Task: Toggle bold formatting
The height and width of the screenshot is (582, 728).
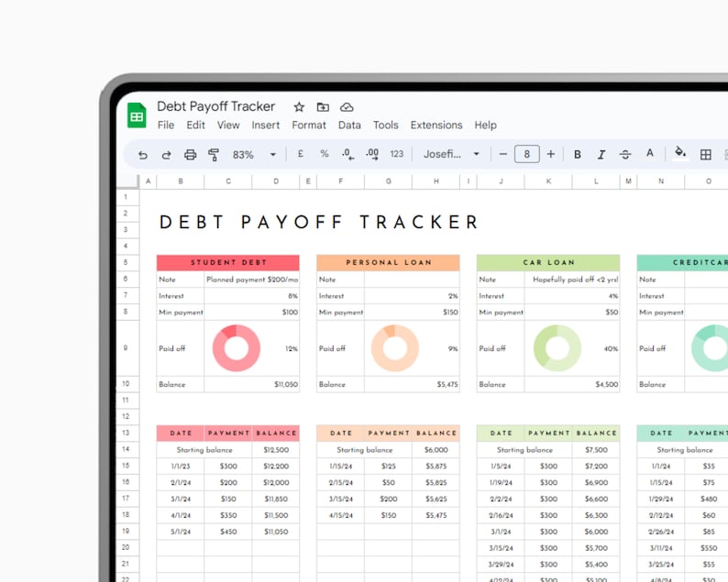Action: tap(577, 155)
